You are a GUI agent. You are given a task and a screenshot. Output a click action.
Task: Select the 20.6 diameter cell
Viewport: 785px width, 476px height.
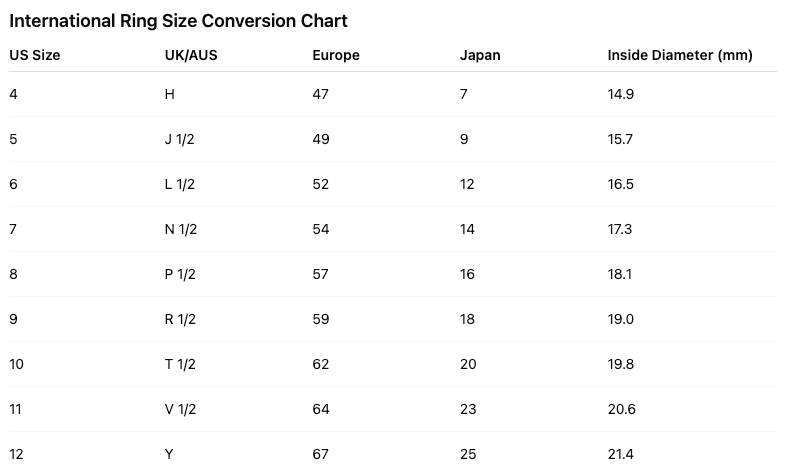[621, 409]
